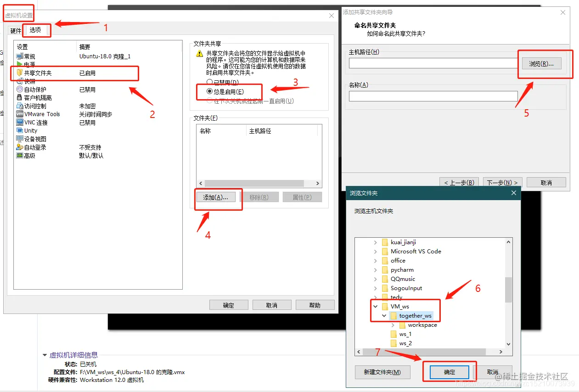Click the QQmusic folder icon
The height and width of the screenshot is (392, 579).
point(385,279)
